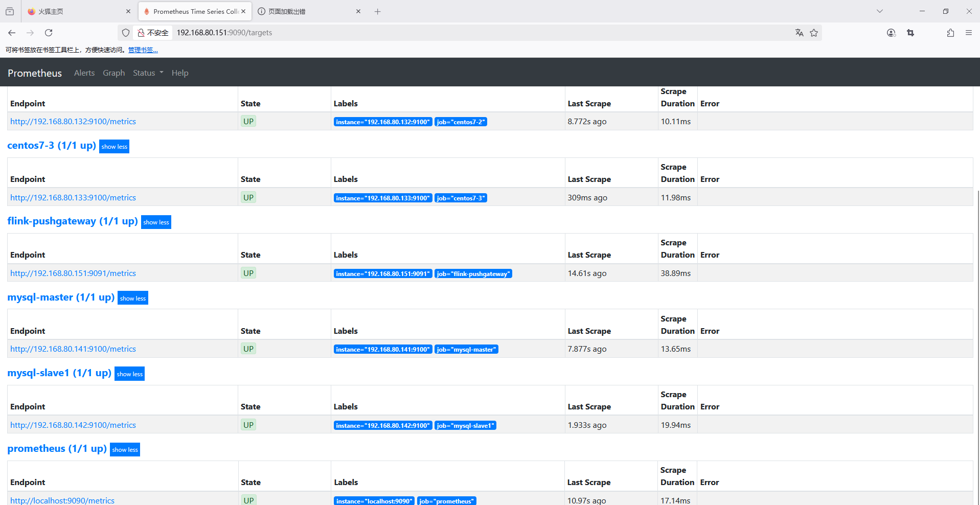
Task: Open the extensions puzzle icon
Action: (950, 33)
